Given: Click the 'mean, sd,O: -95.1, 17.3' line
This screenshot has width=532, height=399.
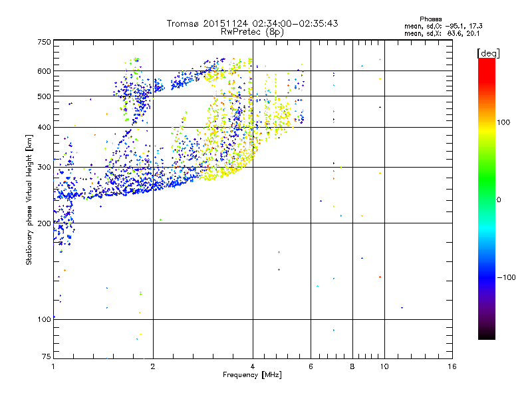Looking at the screenshot, I should coord(443,26).
